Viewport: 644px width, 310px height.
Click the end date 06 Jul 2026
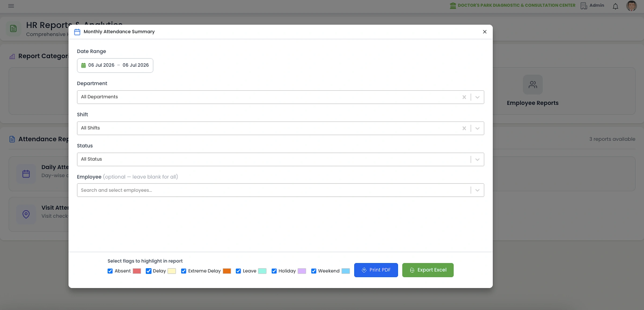click(136, 65)
